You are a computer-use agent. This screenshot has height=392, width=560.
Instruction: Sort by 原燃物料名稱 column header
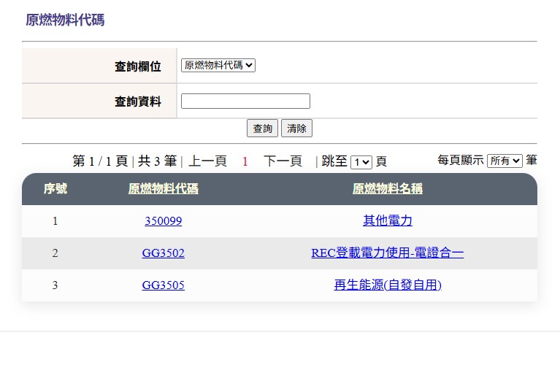(x=387, y=189)
